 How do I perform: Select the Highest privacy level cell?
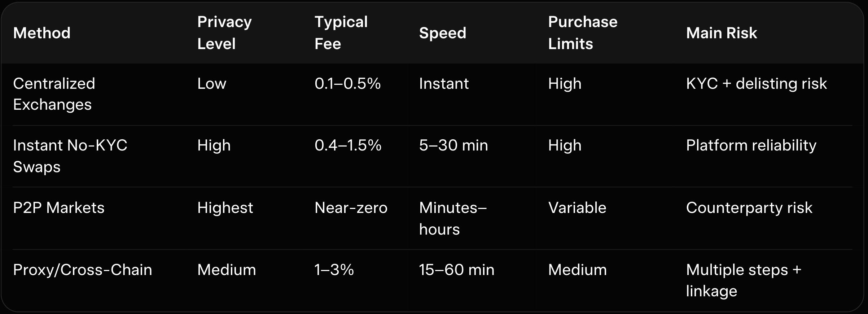click(x=225, y=208)
